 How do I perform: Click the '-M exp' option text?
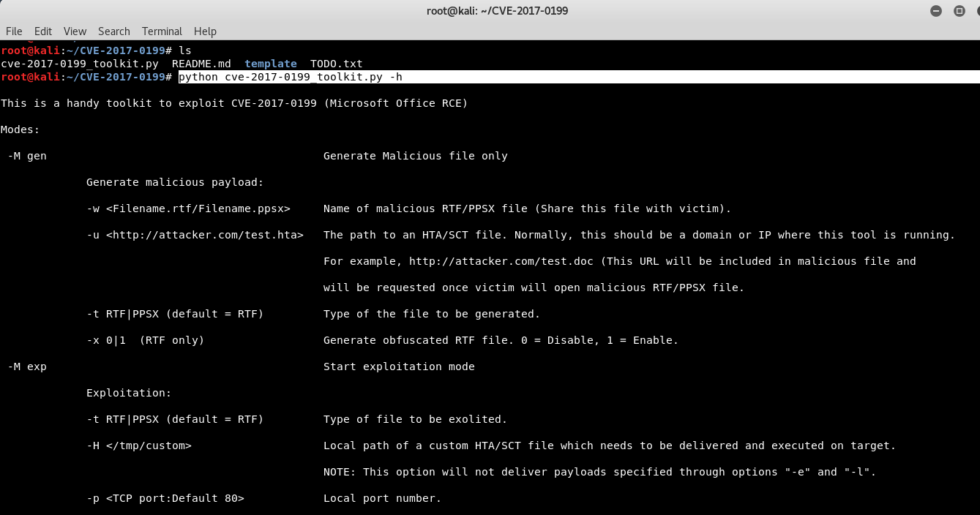point(27,366)
